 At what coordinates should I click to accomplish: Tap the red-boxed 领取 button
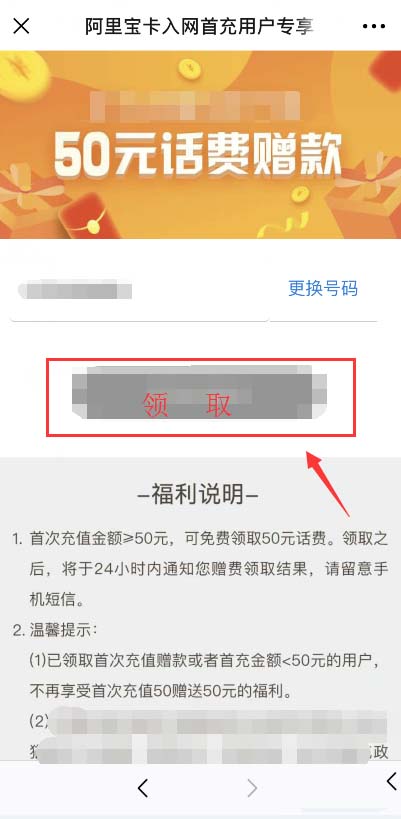pos(201,397)
